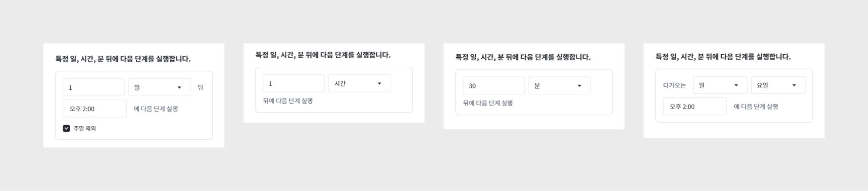
Task: Click the 오후 2:00 field above 주말 제외
Action: 95,109
